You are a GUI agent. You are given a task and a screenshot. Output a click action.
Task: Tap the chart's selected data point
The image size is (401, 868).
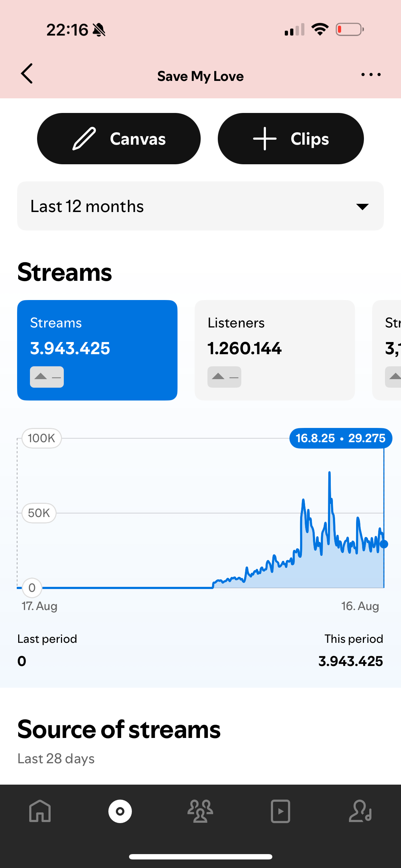click(384, 544)
